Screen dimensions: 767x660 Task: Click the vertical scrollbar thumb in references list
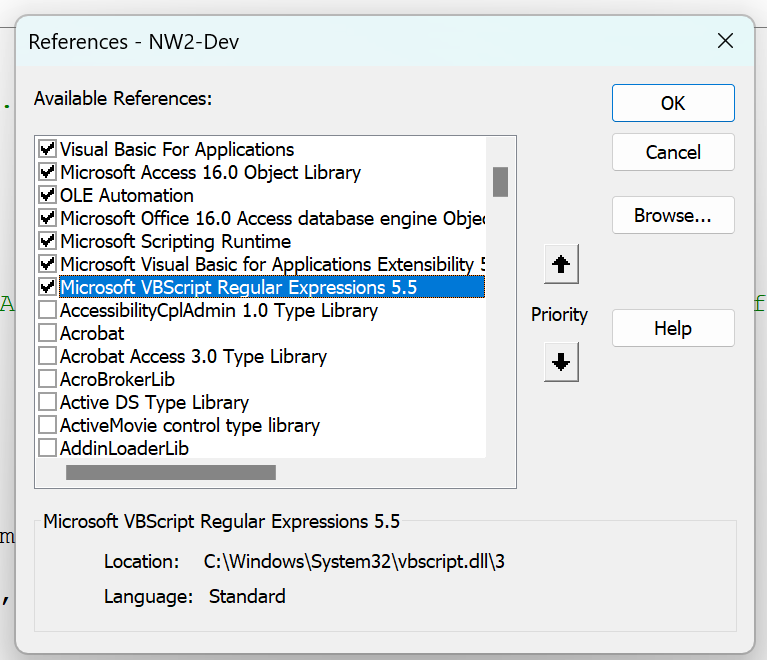pos(500,181)
